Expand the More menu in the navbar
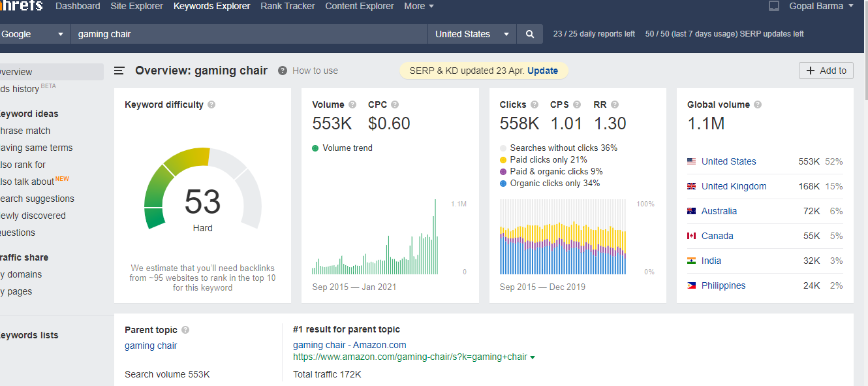Screen dimensions: 868x386 click(419, 6)
